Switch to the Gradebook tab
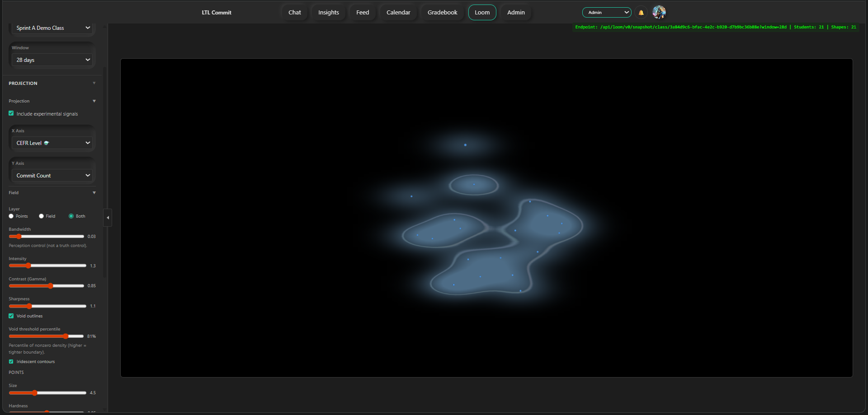 click(443, 12)
